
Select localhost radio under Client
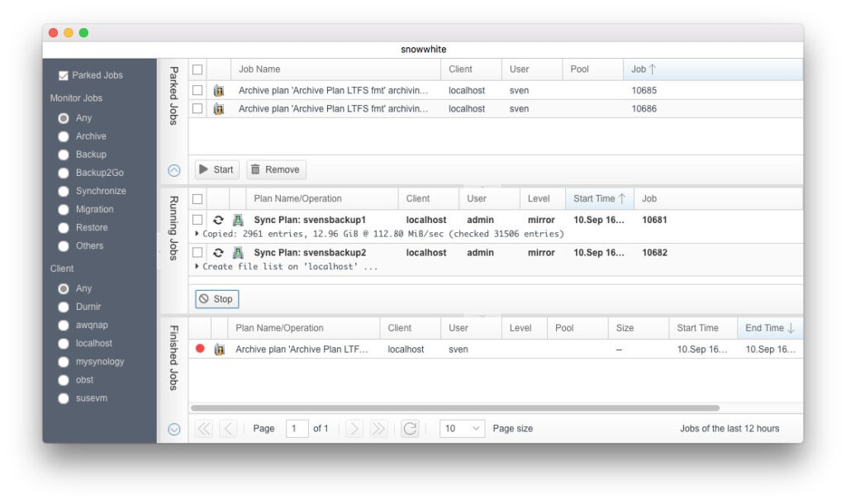coord(64,343)
